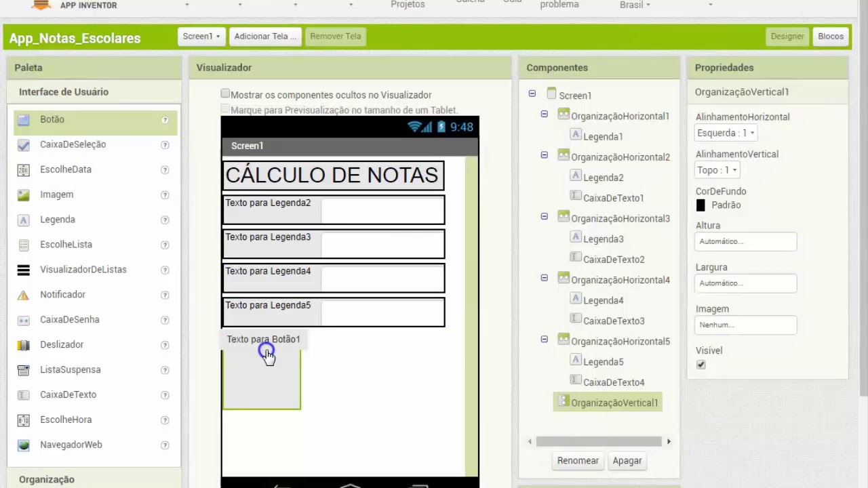The width and height of the screenshot is (868, 488).
Task: Click the Altura property field
Action: click(x=746, y=242)
